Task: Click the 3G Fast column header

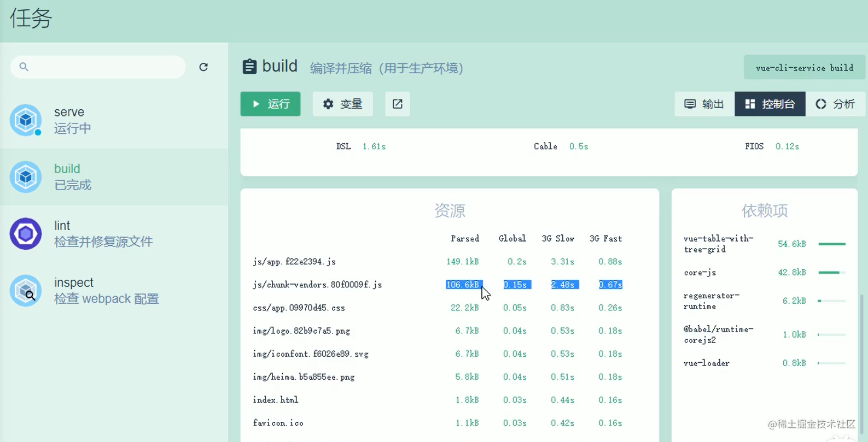Action: pyautogui.click(x=605, y=239)
